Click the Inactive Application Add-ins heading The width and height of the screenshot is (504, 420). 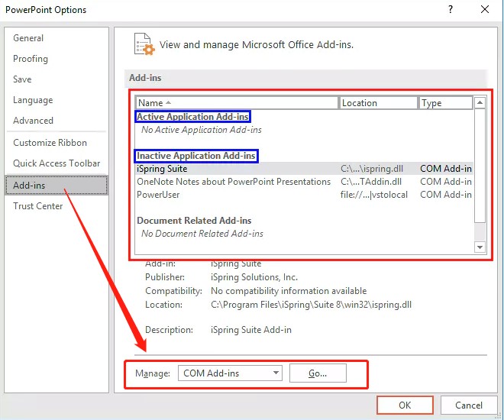[x=196, y=156]
